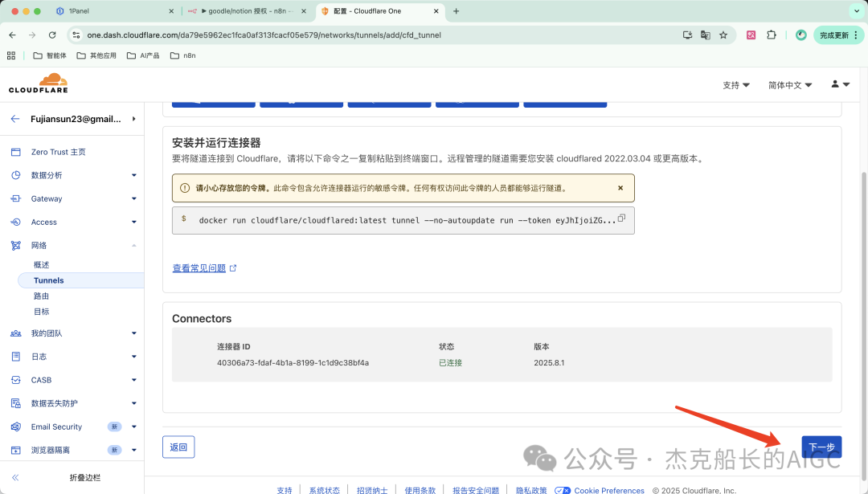Copy the docker run command

[x=621, y=218]
